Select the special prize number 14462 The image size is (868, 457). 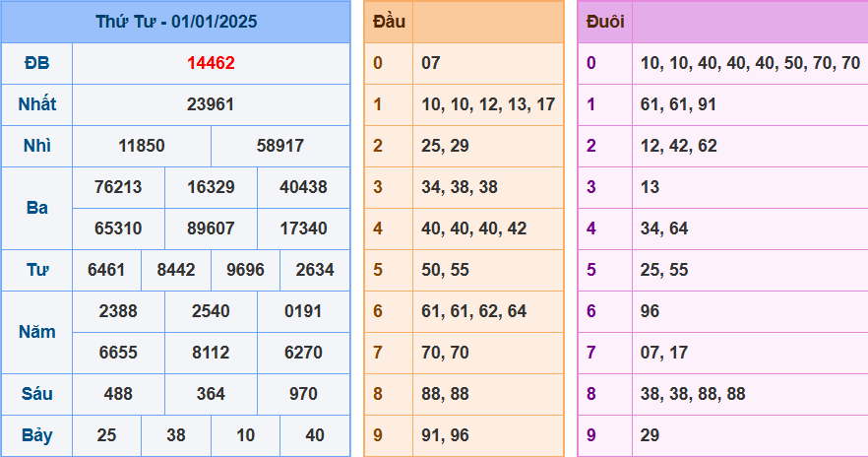click(x=211, y=63)
